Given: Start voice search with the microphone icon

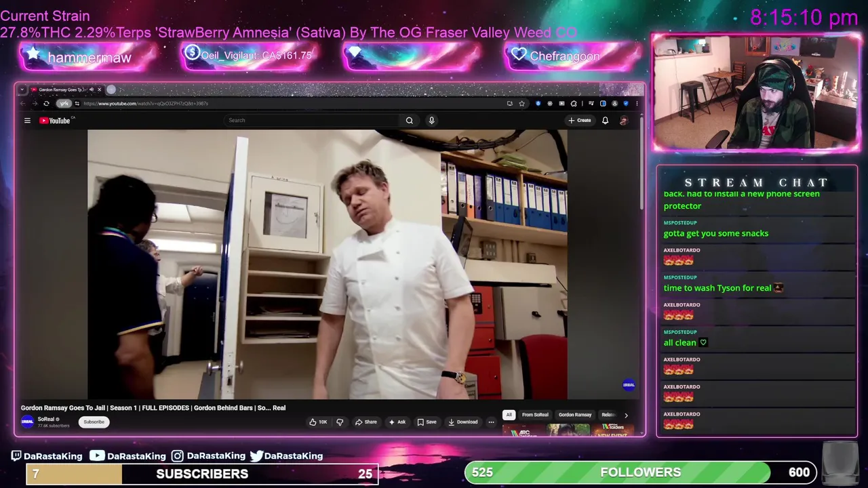Looking at the screenshot, I should pos(431,121).
